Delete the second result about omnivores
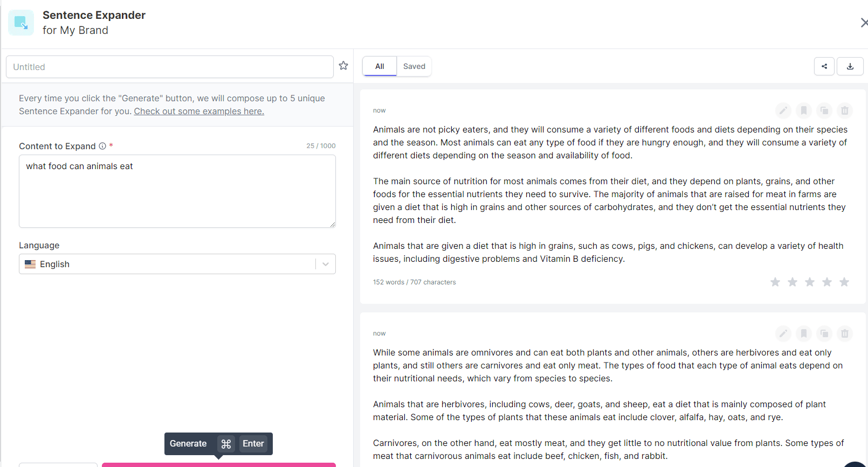This screenshot has height=467, width=868. point(845,333)
